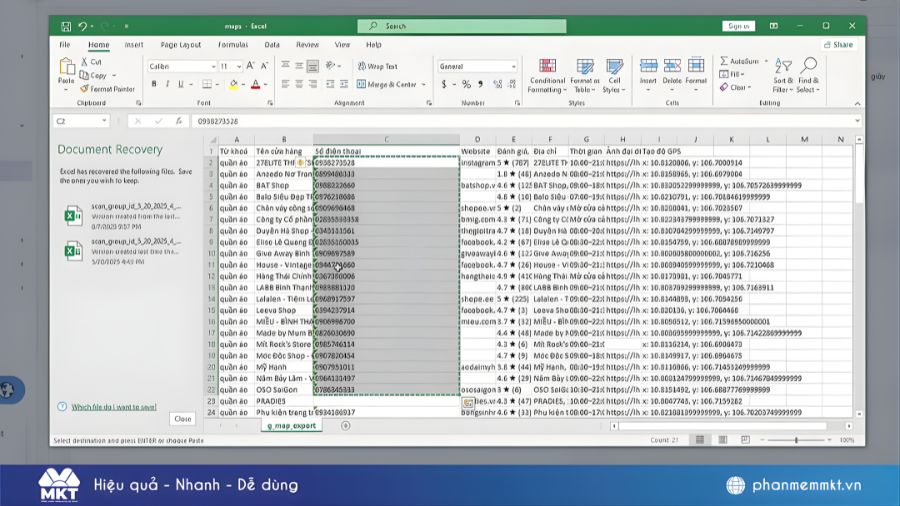Click Close in Document Recovery pane
The height and width of the screenshot is (506, 900).
tap(183, 419)
